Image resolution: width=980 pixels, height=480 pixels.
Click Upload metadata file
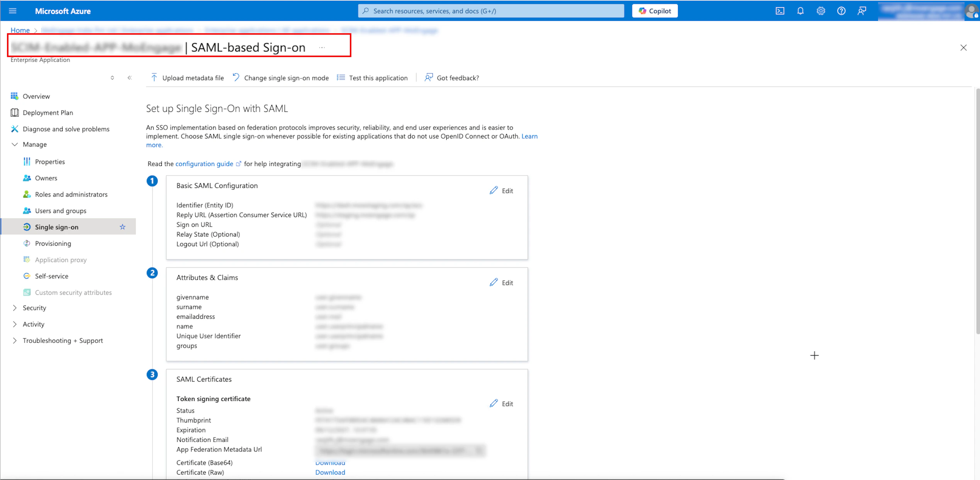pyautogui.click(x=187, y=78)
